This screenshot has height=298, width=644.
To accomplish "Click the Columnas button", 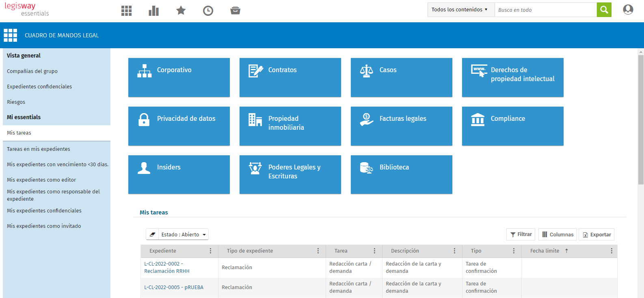I will [558, 234].
